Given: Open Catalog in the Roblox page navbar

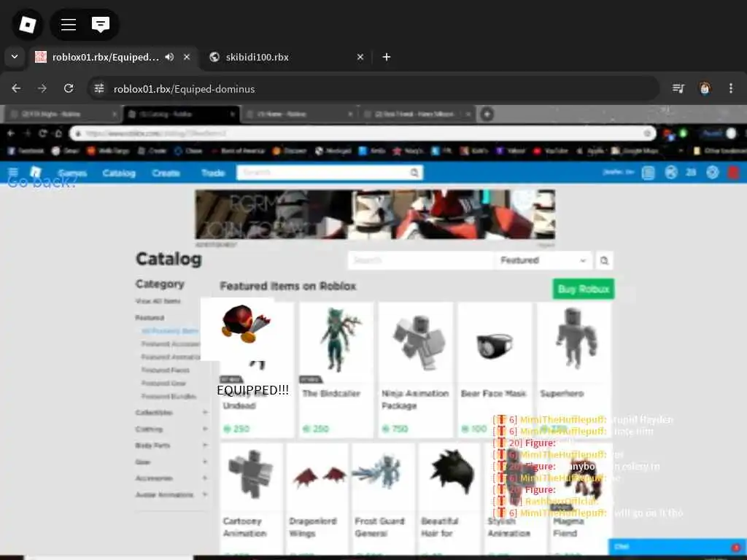Looking at the screenshot, I should click(119, 173).
